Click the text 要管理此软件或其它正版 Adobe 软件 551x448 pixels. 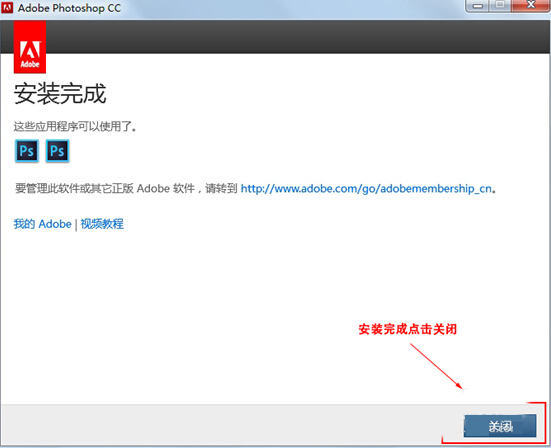[x=105, y=189]
